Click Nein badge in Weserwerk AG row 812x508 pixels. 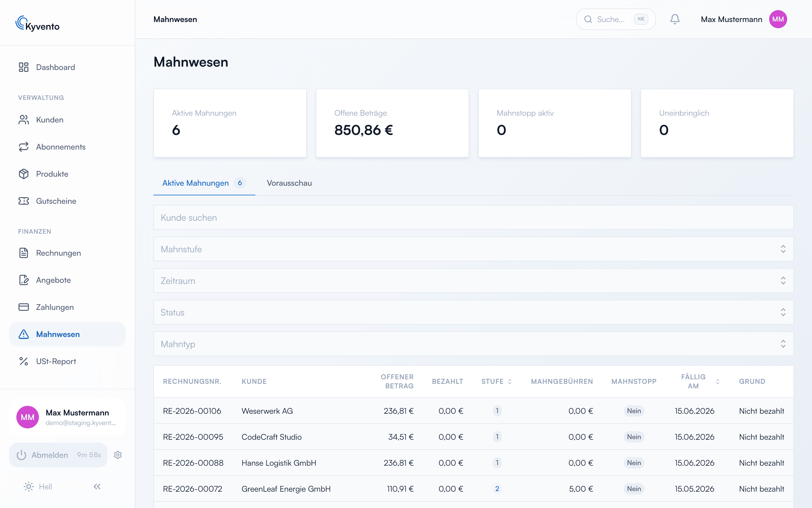pos(634,411)
